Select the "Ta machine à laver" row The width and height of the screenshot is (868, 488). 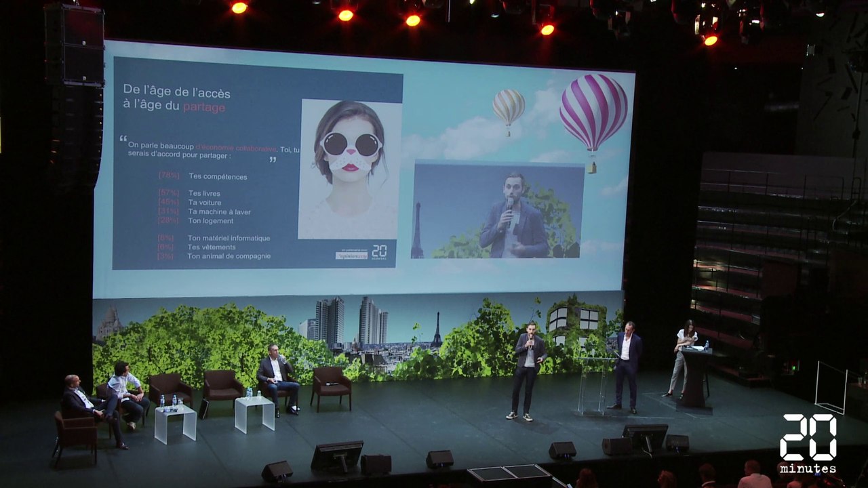(204, 212)
